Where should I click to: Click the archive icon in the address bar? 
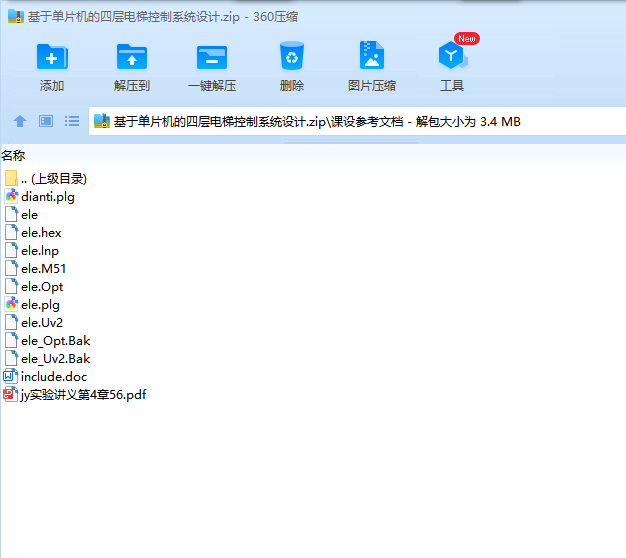[x=101, y=121]
